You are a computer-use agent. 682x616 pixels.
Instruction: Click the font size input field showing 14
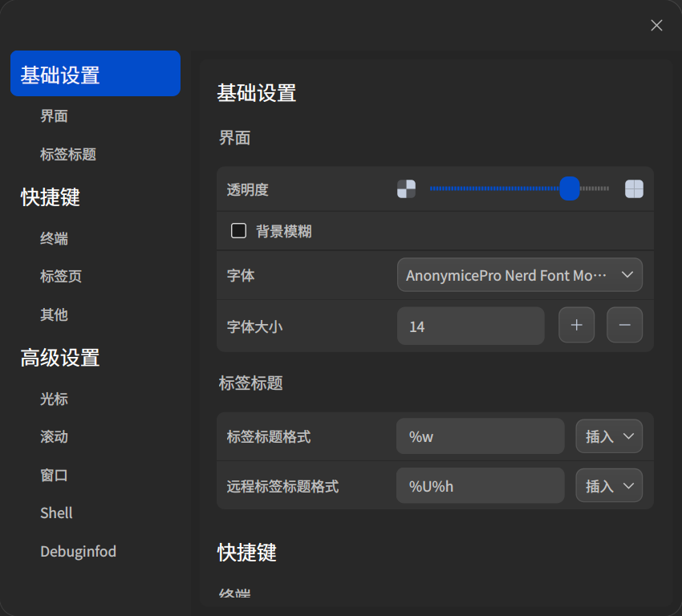click(x=471, y=326)
